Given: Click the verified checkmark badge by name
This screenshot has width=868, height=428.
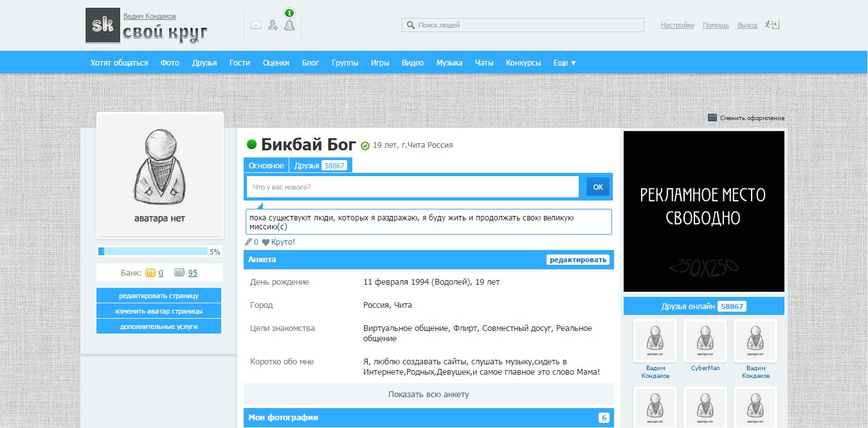Looking at the screenshot, I should [x=365, y=146].
